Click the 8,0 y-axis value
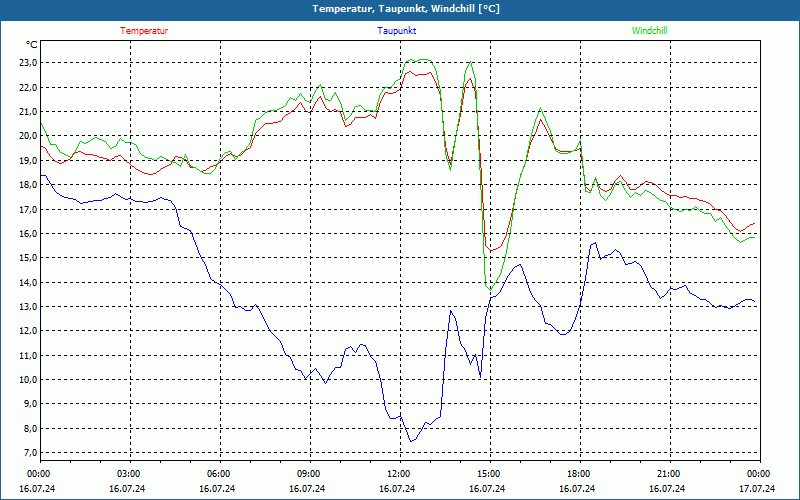The width and height of the screenshot is (800, 500). click(30, 428)
